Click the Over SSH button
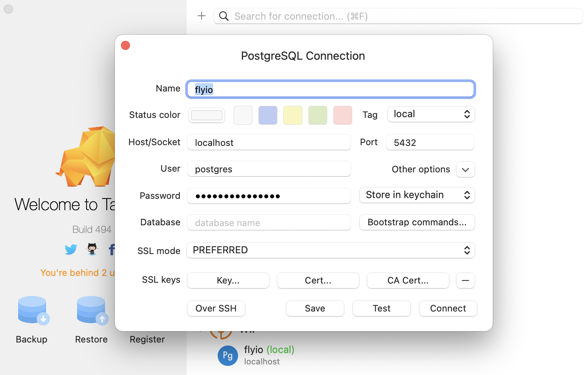The width and height of the screenshot is (588, 375). point(216,308)
